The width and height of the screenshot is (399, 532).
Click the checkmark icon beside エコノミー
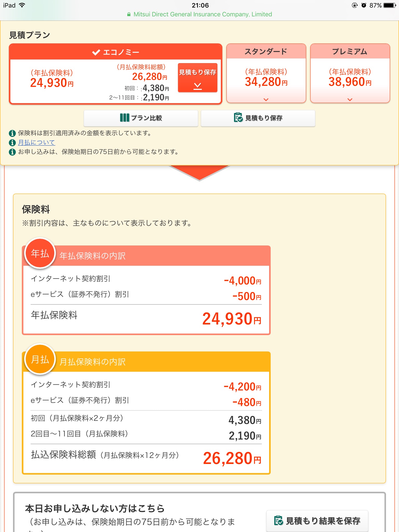pos(96,52)
